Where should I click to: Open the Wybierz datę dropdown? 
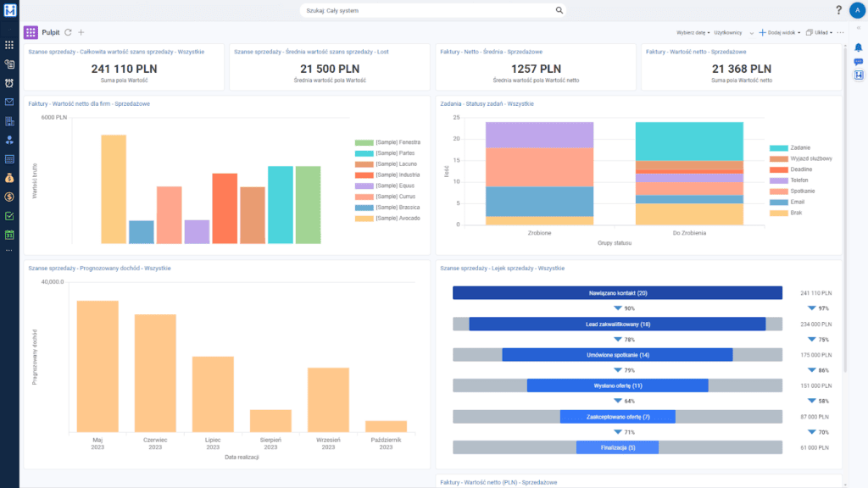(x=692, y=32)
